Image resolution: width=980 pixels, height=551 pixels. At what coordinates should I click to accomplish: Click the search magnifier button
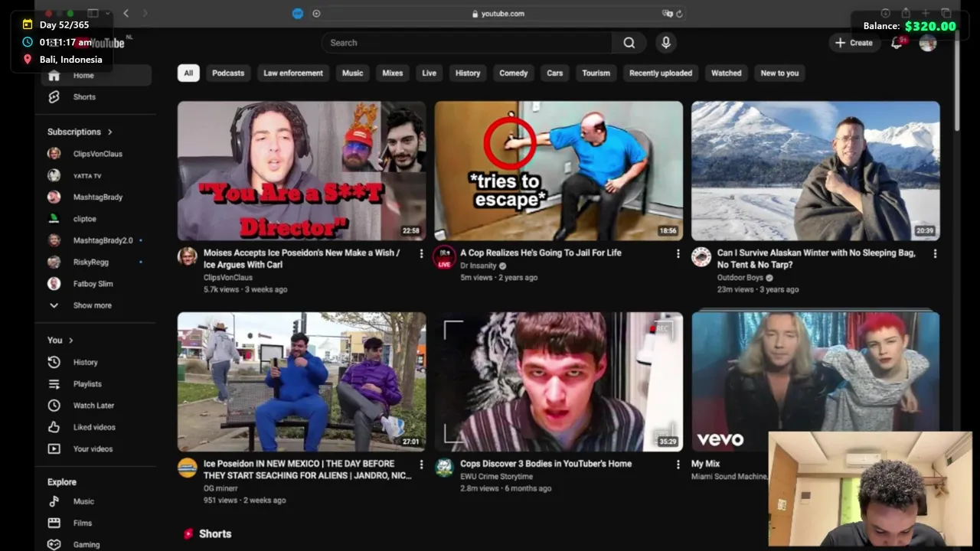point(629,43)
